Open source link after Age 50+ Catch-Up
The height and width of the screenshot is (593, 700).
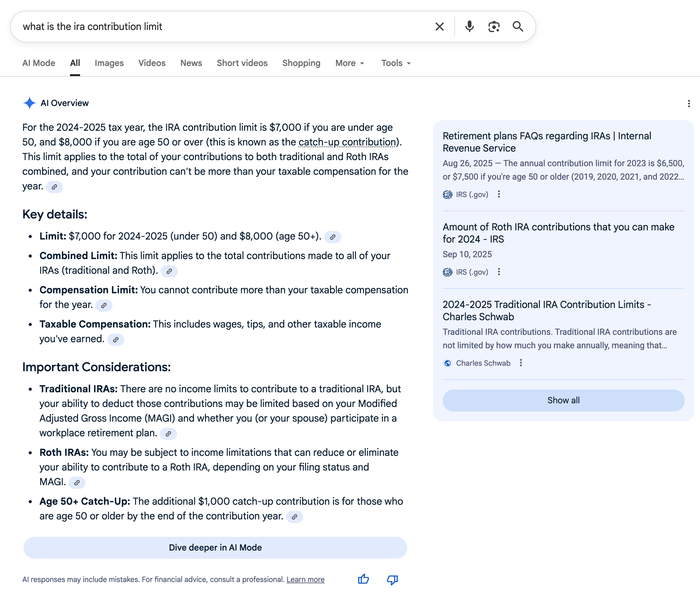click(294, 517)
